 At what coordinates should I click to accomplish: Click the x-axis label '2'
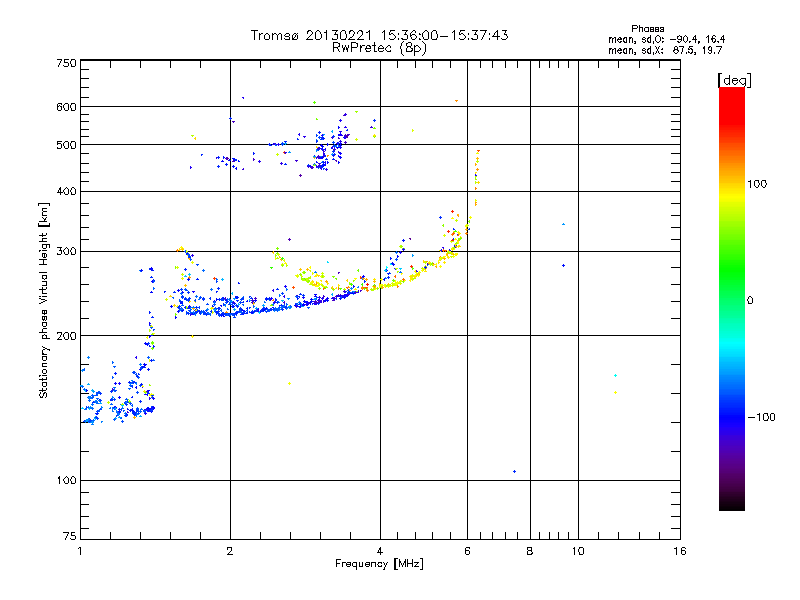(230, 551)
